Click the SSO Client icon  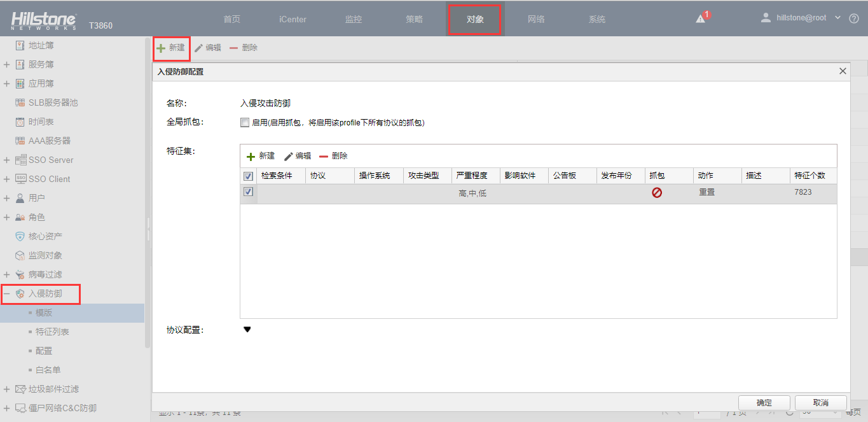[x=20, y=179]
